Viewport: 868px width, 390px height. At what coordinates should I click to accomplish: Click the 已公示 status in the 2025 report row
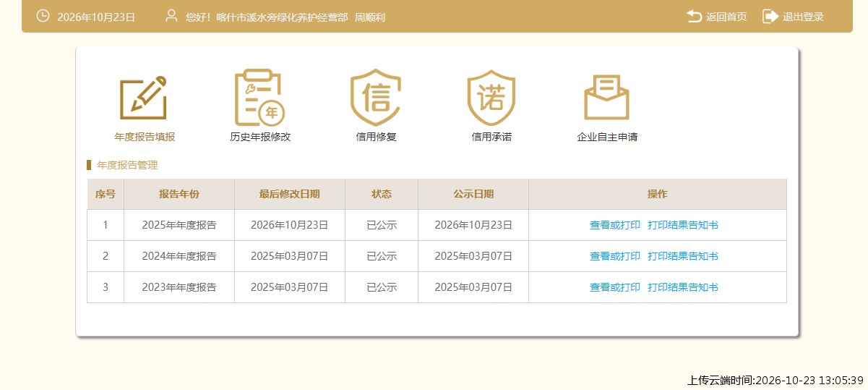click(382, 225)
